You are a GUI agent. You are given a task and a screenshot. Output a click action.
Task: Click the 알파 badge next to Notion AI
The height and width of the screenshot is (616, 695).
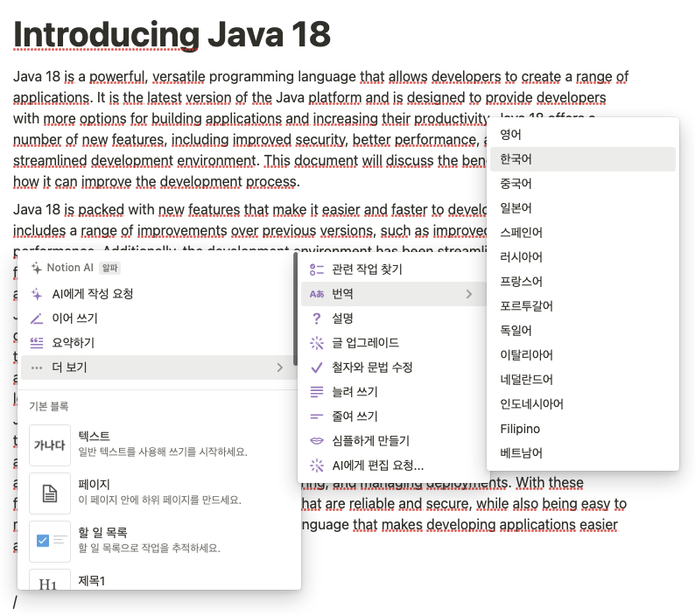[110, 268]
